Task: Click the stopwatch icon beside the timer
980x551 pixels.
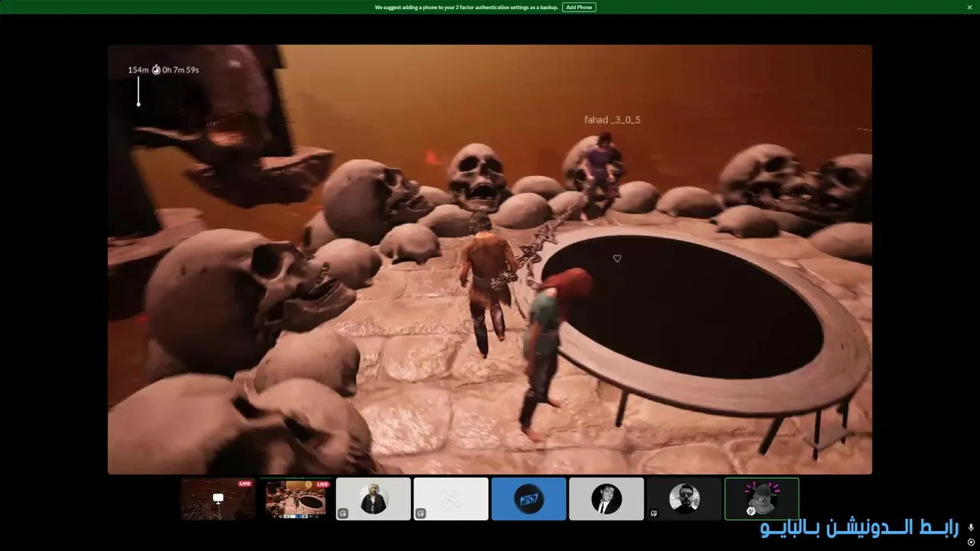Action: coord(156,70)
